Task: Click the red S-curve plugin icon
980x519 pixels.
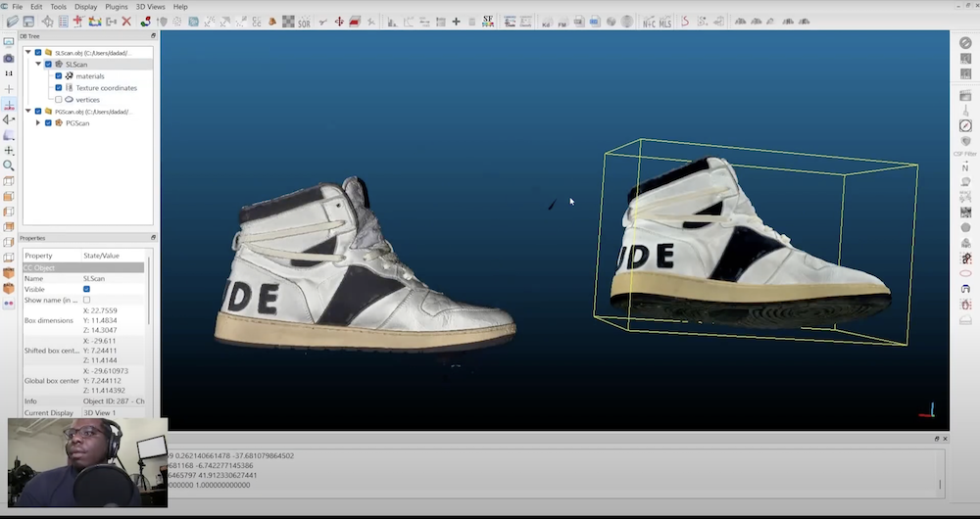Action: coord(685,22)
